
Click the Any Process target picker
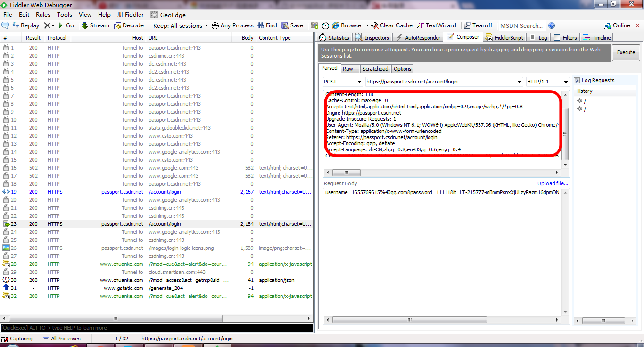pyautogui.click(x=232, y=25)
